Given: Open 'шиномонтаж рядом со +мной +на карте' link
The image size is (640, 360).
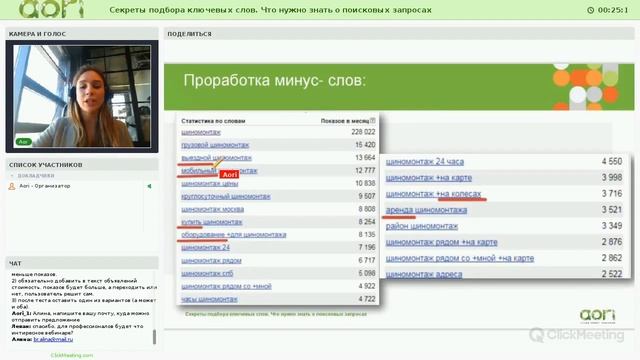Looking at the screenshot, I should 460,258.
